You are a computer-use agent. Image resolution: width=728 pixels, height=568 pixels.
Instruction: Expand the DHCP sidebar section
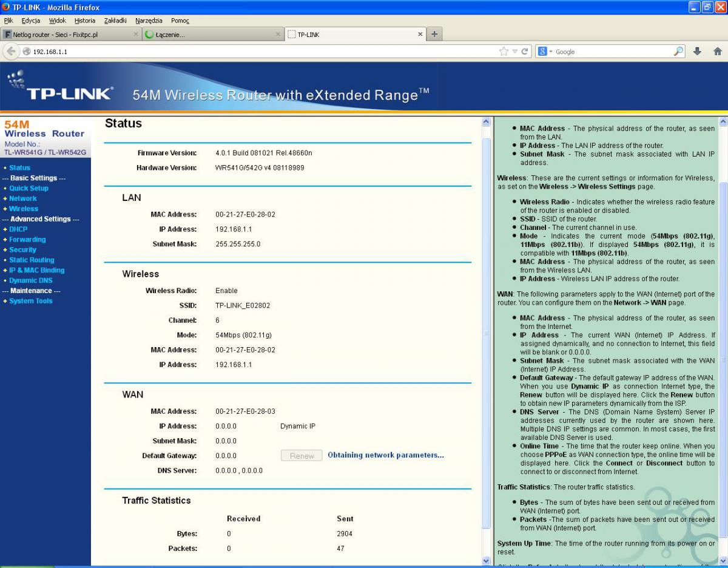18,229
